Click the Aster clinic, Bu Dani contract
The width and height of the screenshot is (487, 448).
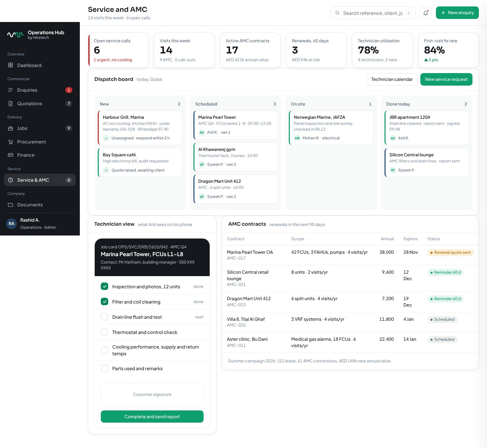[350, 342]
